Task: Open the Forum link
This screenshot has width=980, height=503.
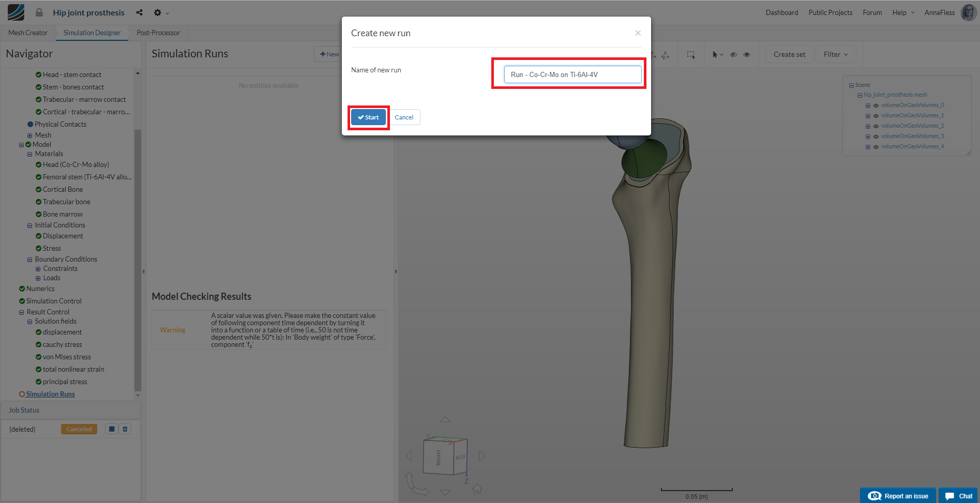Action: (872, 12)
